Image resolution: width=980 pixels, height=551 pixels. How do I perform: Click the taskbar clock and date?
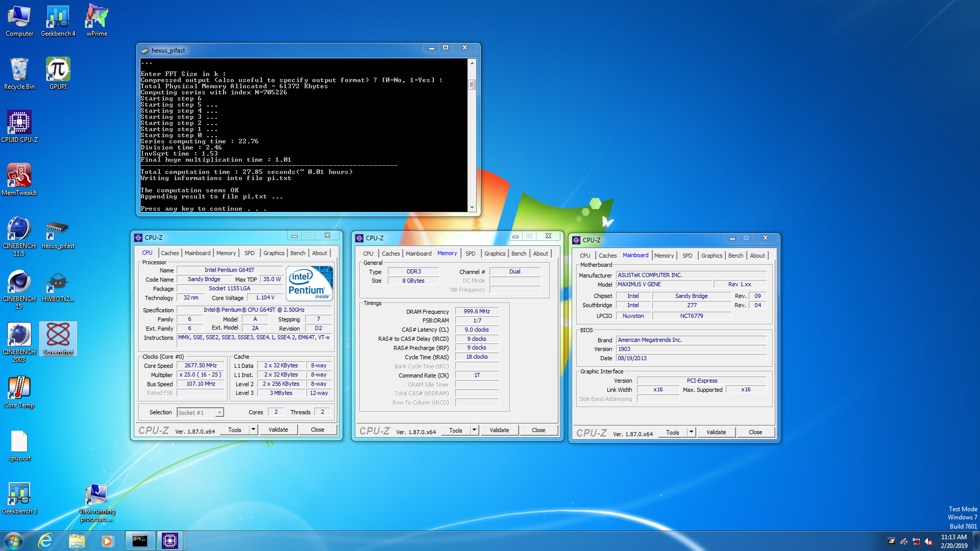[x=954, y=541]
